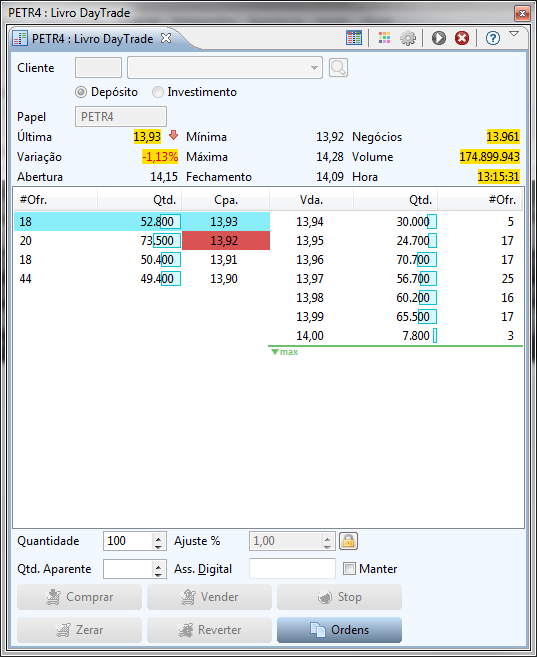Click the red X stop toolbar icon
The width and height of the screenshot is (537, 657).
(462, 38)
